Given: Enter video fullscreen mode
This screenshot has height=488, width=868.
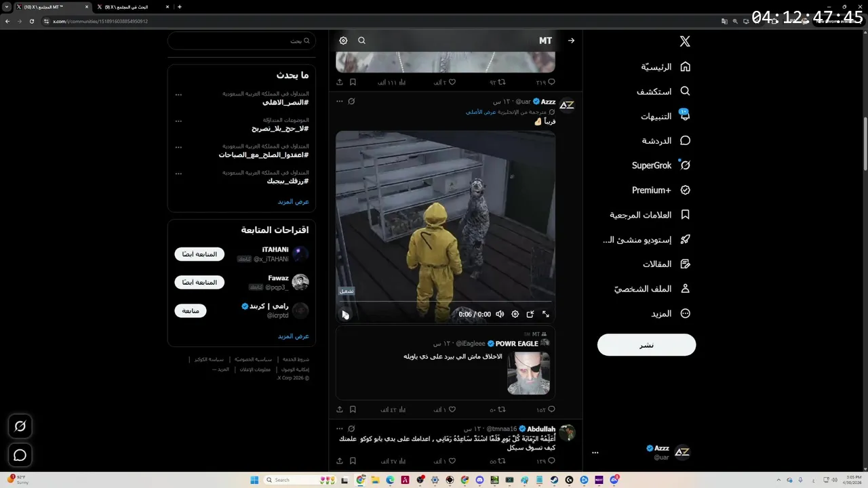Looking at the screenshot, I should coord(546,314).
